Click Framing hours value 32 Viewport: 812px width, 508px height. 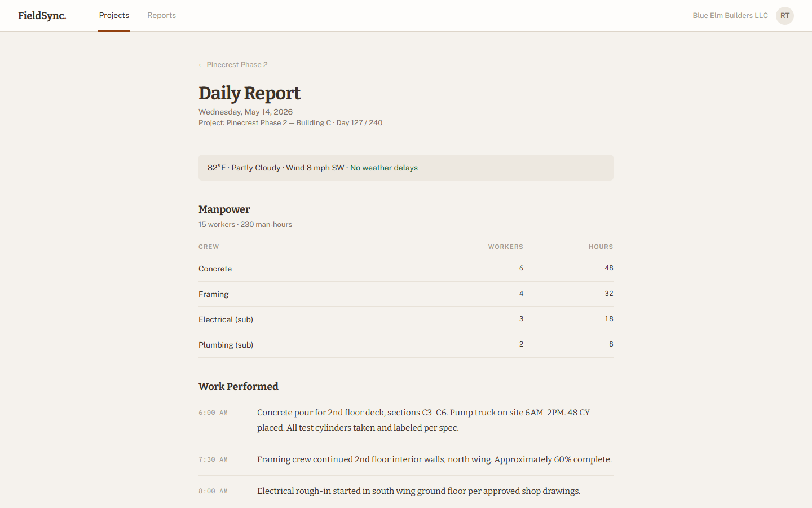(x=609, y=294)
